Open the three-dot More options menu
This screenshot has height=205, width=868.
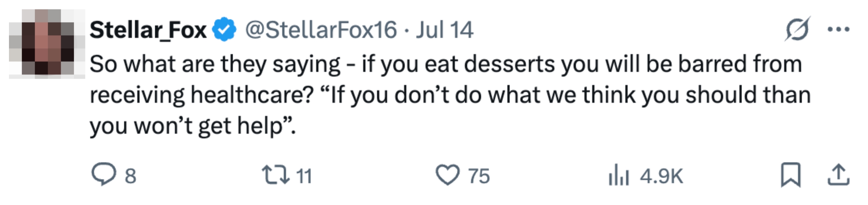pos(839,29)
